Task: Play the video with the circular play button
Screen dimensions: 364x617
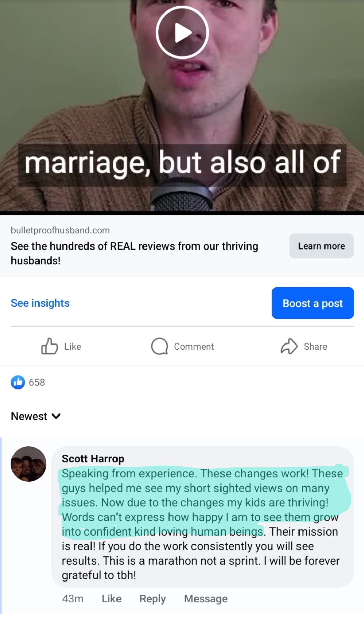Action: (182, 32)
